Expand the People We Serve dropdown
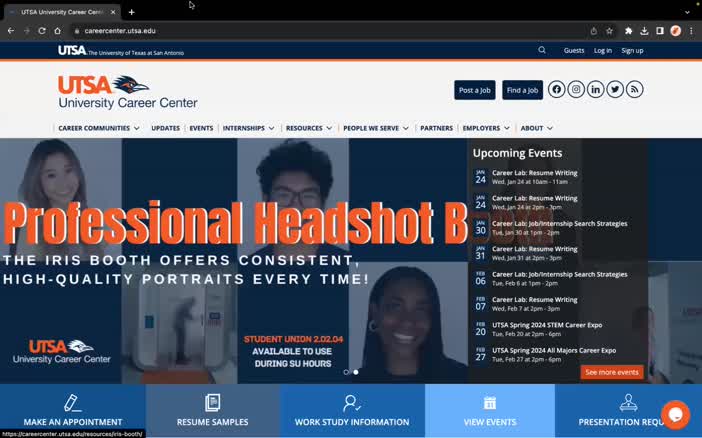 coord(376,128)
